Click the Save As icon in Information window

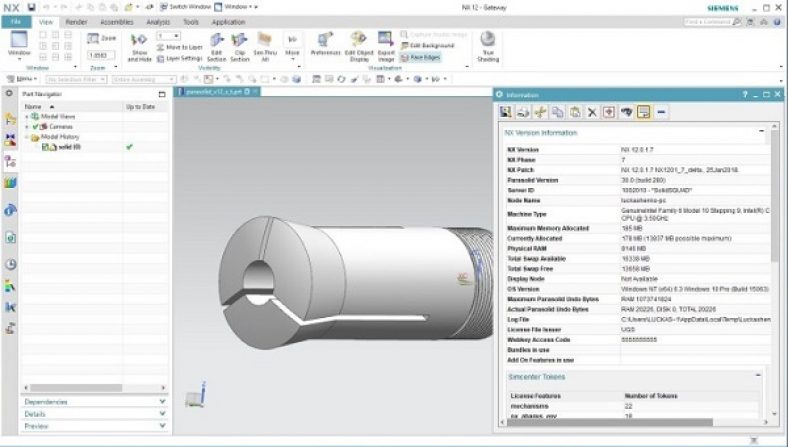(506, 112)
